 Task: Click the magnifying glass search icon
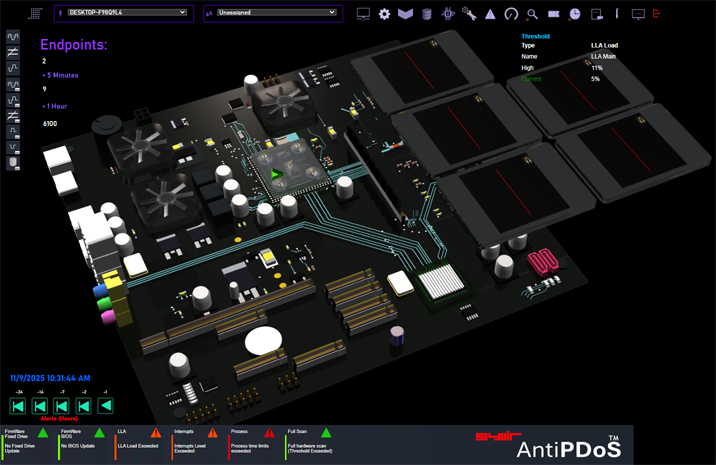pyautogui.click(x=533, y=14)
